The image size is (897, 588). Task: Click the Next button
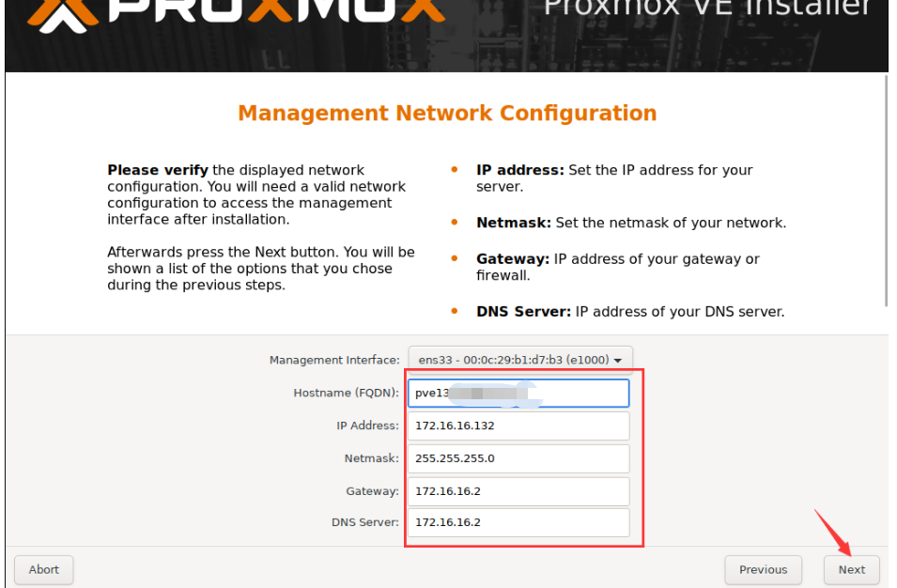[851, 570]
